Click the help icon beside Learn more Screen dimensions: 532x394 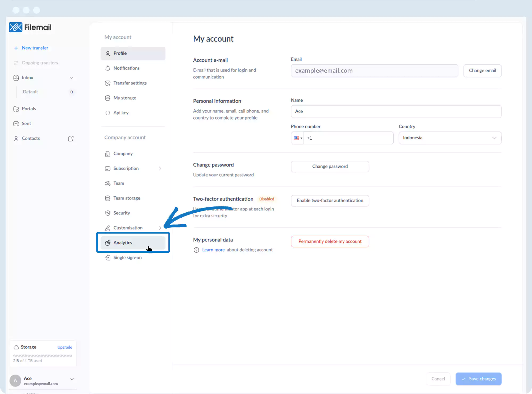click(196, 250)
